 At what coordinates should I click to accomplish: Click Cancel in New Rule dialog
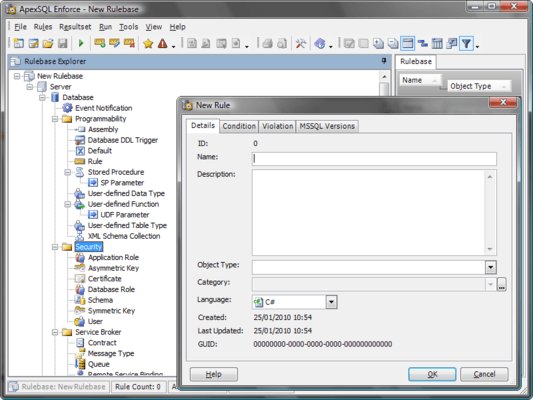[x=484, y=374]
